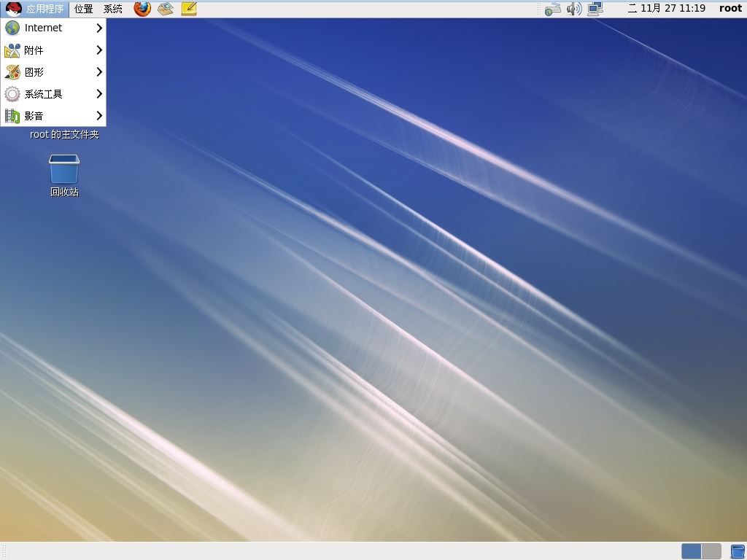Select the 图形 menu entry
The image size is (747, 560).
pyautogui.click(x=53, y=72)
